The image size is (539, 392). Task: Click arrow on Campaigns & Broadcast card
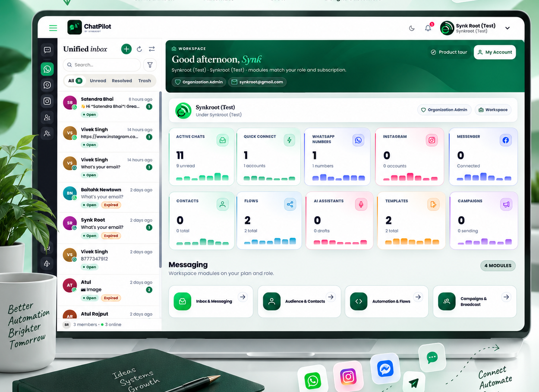click(506, 297)
